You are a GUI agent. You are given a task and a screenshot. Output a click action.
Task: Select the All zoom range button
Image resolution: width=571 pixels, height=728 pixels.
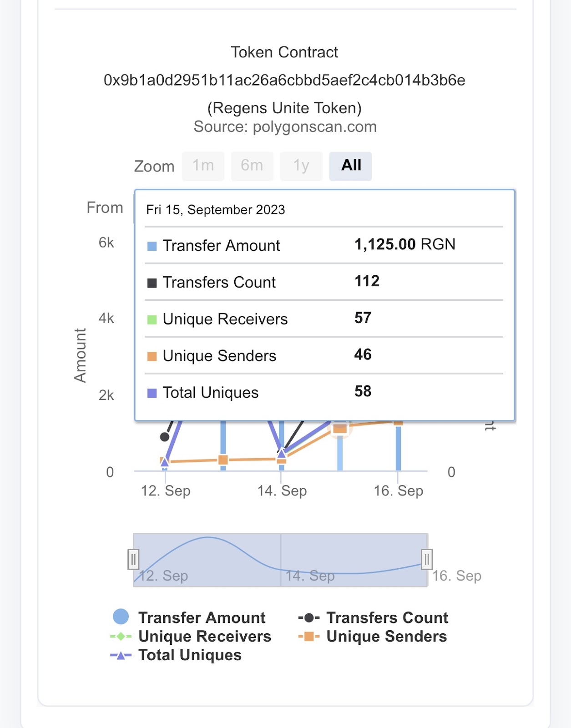(350, 166)
